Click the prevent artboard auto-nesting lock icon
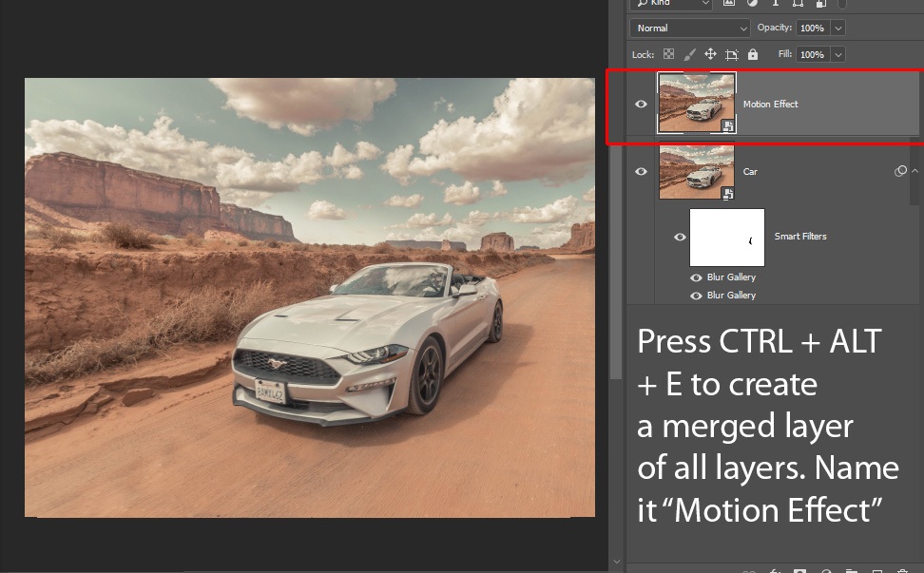The image size is (924, 573). coord(732,55)
